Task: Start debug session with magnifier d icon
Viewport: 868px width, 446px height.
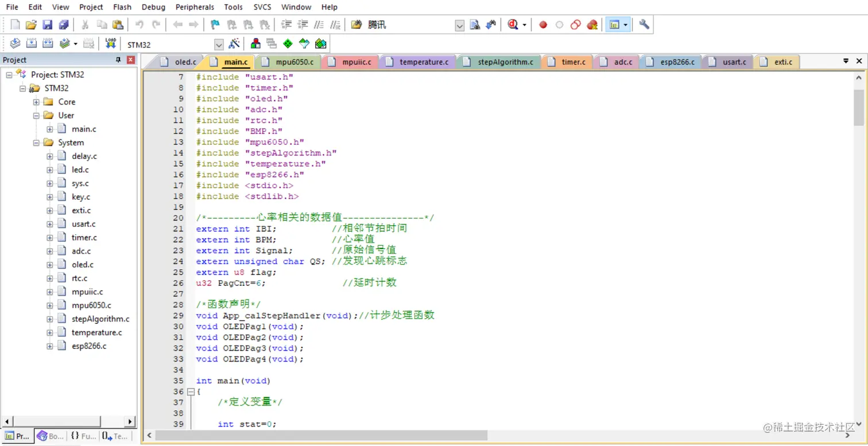Action: (x=513, y=25)
